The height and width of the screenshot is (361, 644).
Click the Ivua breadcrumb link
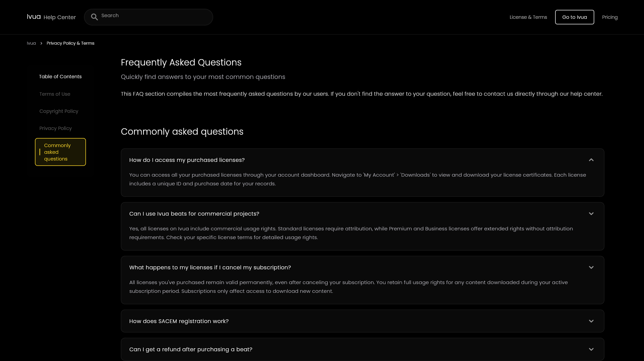point(31,43)
